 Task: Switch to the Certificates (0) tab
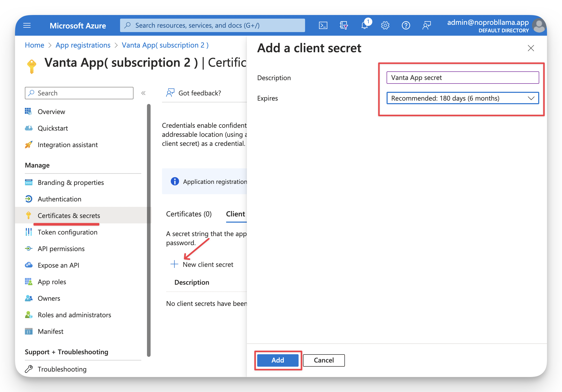(189, 214)
